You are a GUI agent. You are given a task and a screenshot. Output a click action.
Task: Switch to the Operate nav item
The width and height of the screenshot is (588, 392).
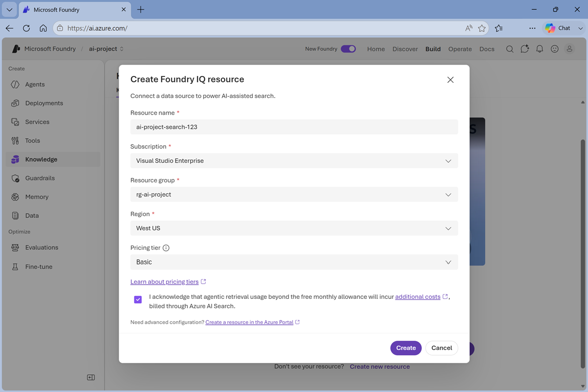[460, 49]
